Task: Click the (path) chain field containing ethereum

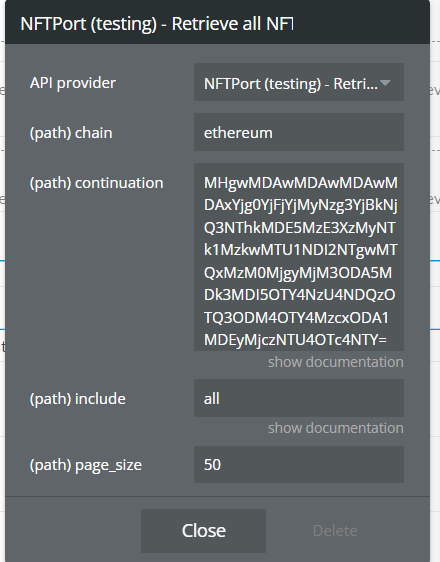Action: 299,132
